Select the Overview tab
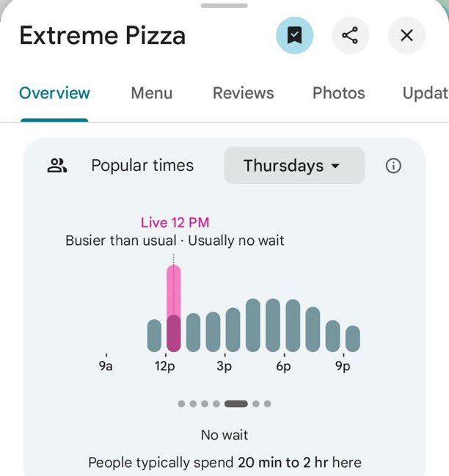This screenshot has height=476, width=449. (x=54, y=93)
